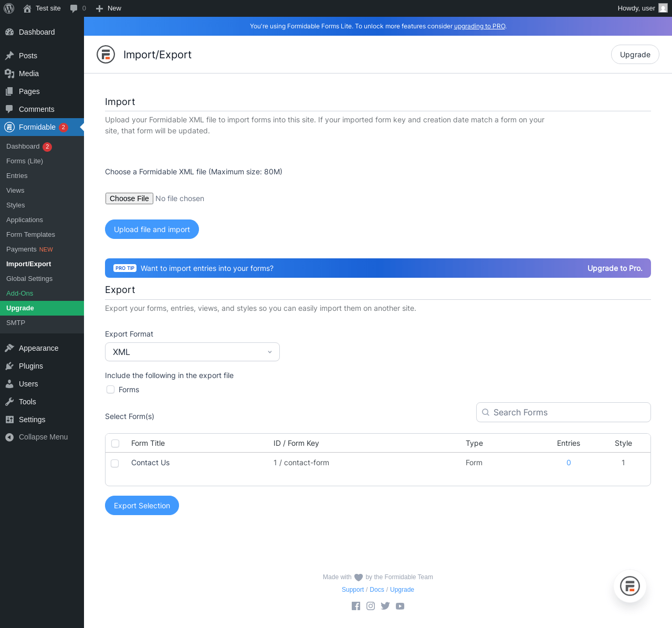Click the Tools wrench icon

tap(9, 402)
